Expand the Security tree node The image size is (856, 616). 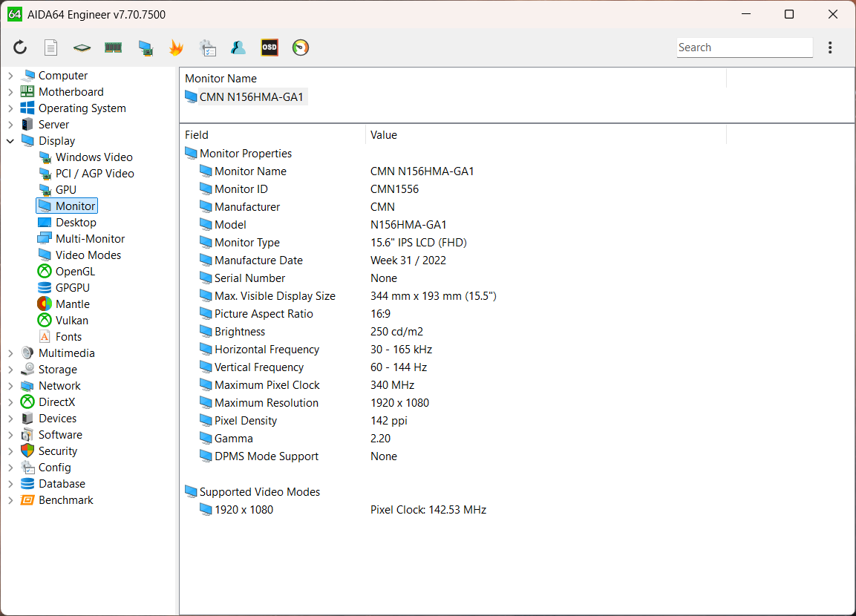10,452
